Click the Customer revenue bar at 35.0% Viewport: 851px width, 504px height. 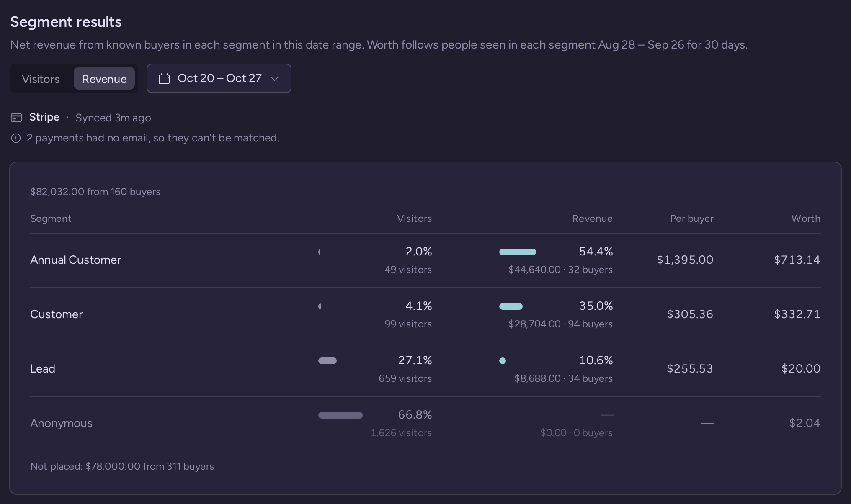[x=511, y=306]
